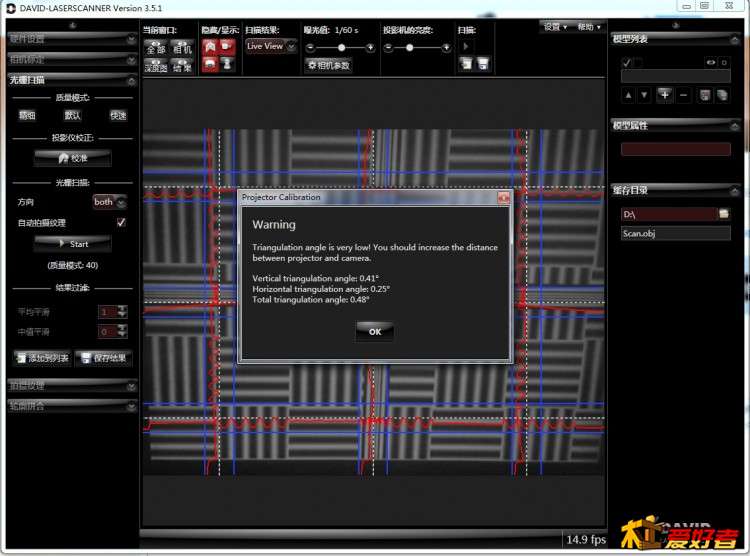Click the Start scan button

73,244
